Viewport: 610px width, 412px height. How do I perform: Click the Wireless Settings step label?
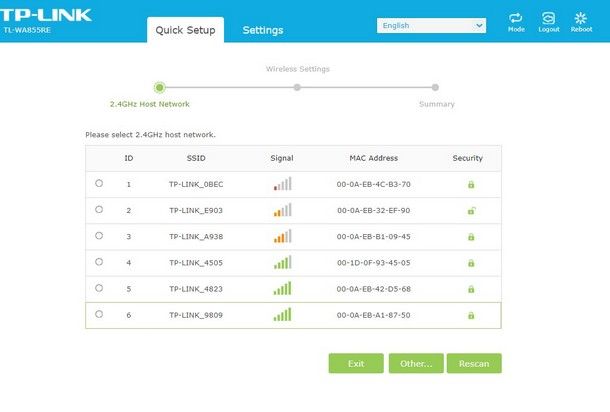[x=298, y=69]
